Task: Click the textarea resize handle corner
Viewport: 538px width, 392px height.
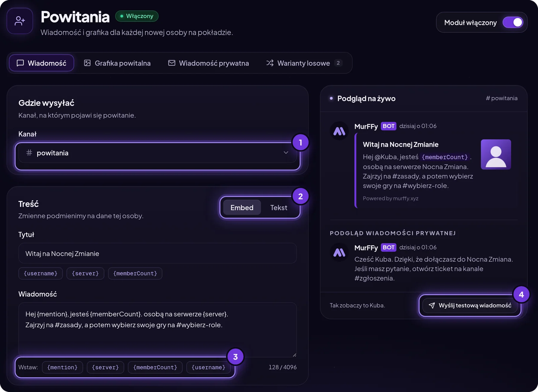Action: pyautogui.click(x=294, y=355)
